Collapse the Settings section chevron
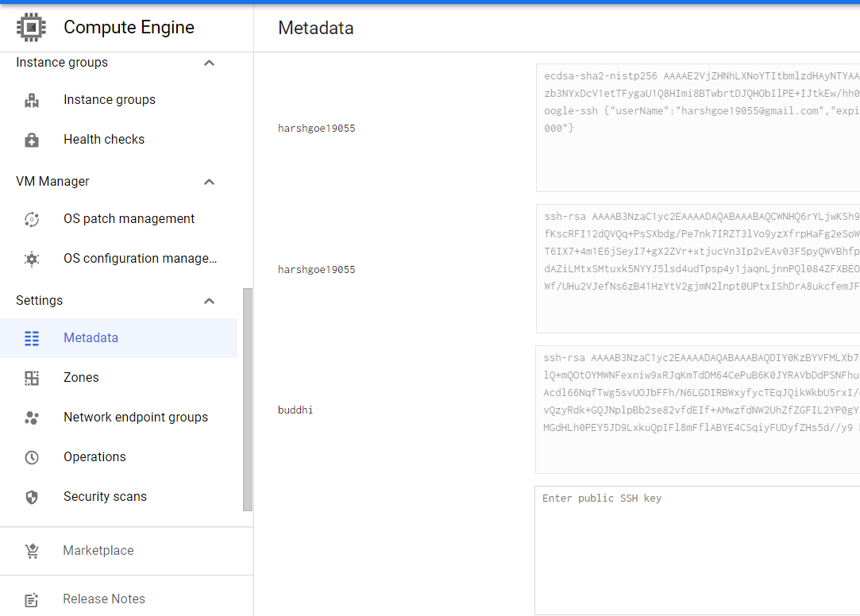The image size is (860, 616). [209, 301]
